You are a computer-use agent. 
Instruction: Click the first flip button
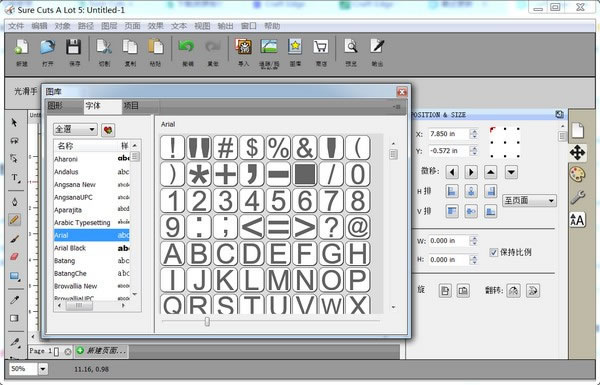pos(514,291)
